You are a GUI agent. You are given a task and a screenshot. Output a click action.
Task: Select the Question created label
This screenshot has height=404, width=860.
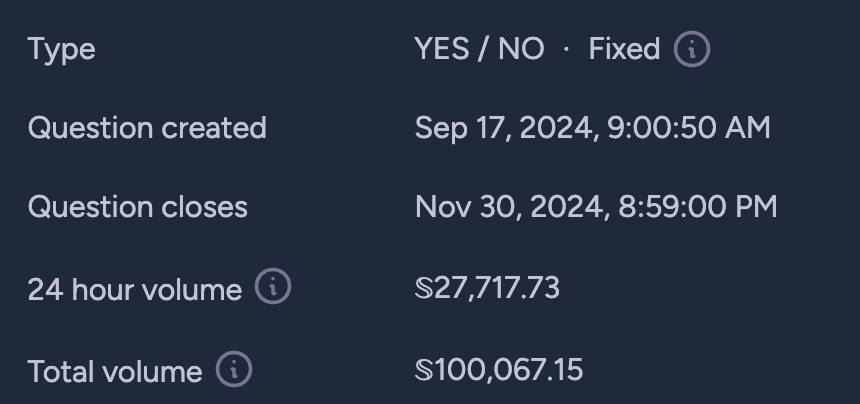click(147, 128)
